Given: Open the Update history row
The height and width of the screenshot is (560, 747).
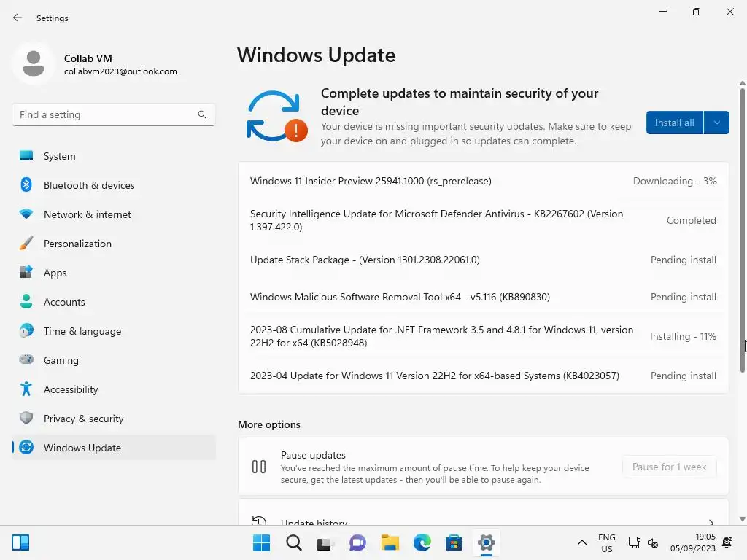Looking at the screenshot, I should [483, 513].
